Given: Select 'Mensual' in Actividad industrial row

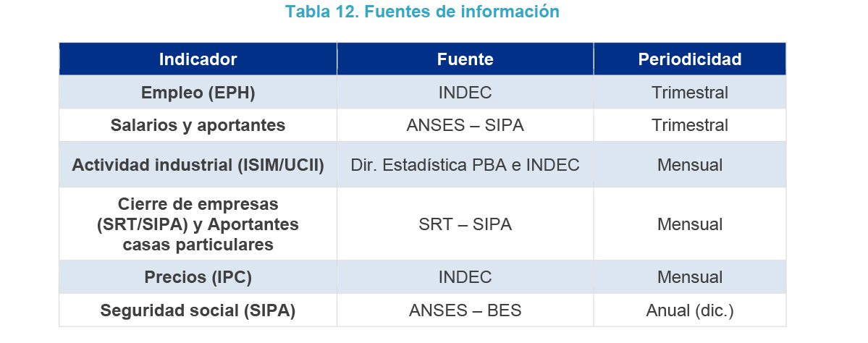Looking at the screenshot, I should pos(689,165).
